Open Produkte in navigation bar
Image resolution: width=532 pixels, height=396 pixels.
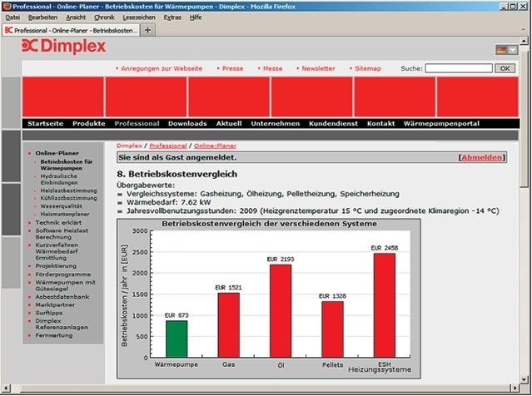pos(89,123)
